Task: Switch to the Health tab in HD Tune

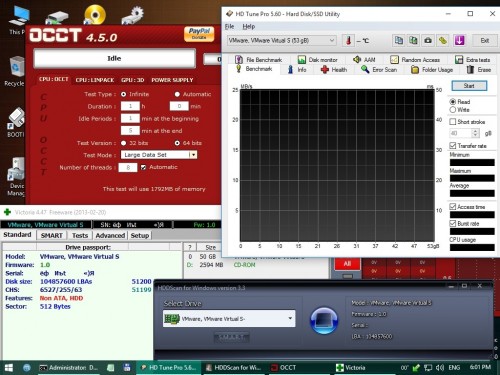Action: [x=334, y=70]
